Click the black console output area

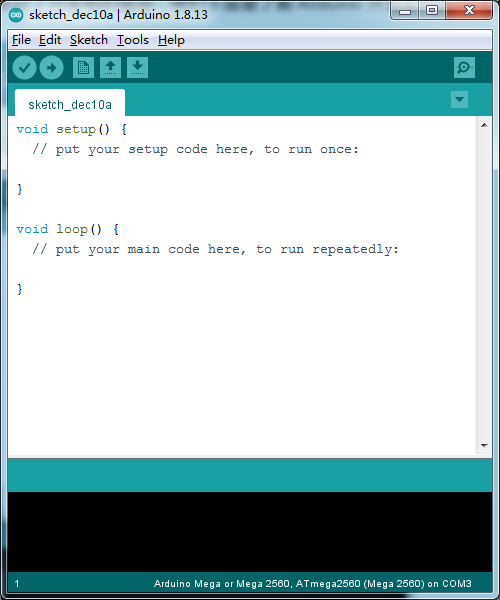tap(250, 532)
